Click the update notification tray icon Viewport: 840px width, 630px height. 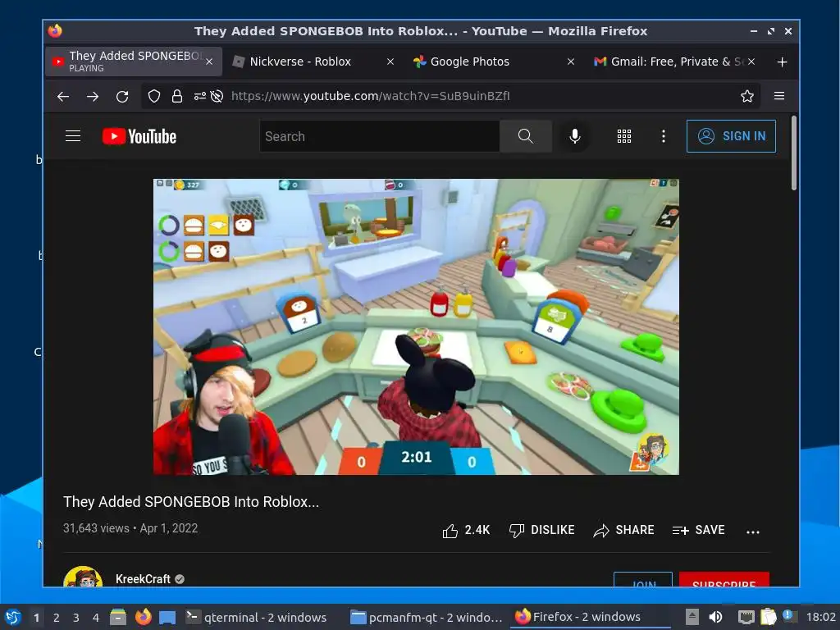pyautogui.click(x=788, y=616)
